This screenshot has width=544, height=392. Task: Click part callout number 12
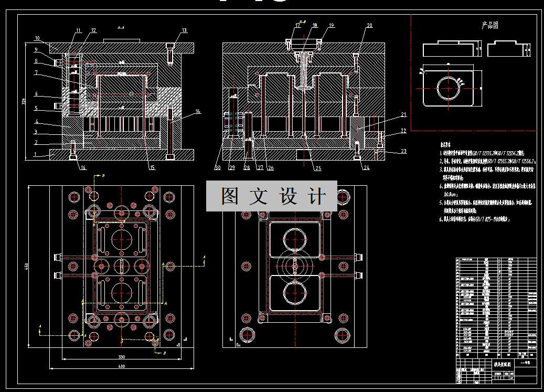(x=93, y=30)
